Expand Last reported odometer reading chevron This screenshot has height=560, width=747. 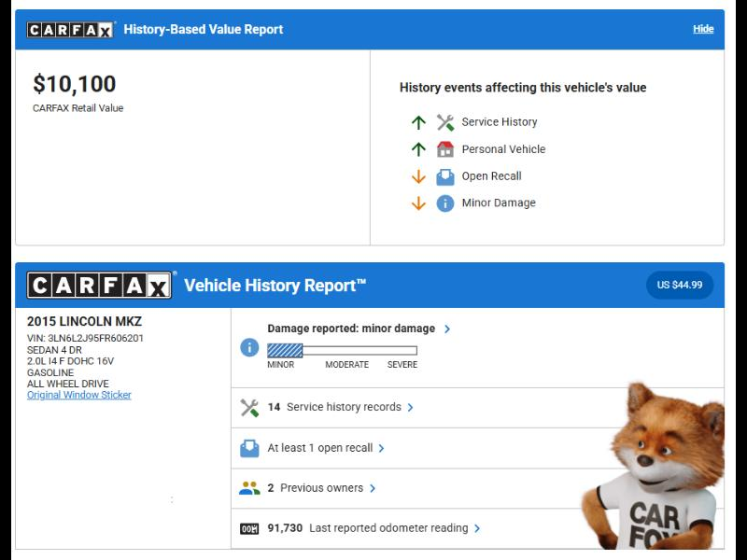point(477,528)
